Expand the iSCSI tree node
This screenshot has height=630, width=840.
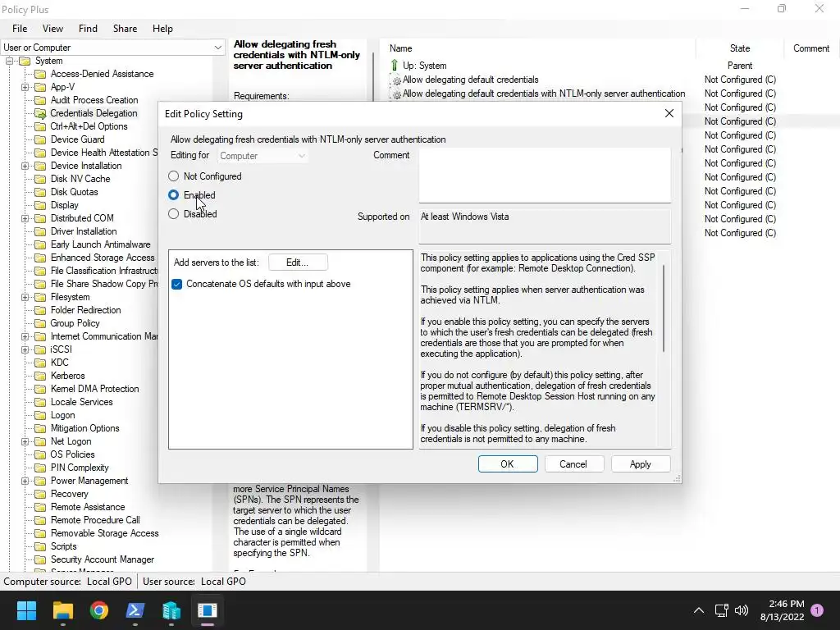(x=25, y=349)
